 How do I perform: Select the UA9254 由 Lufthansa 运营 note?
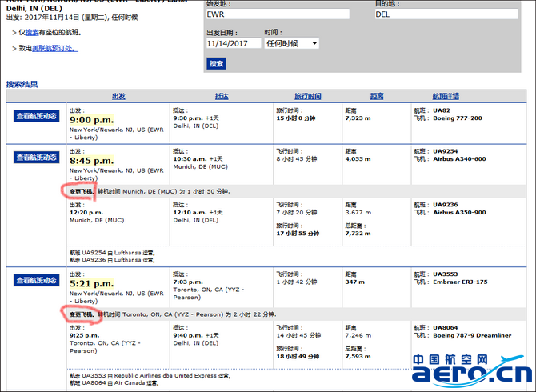click(x=113, y=253)
